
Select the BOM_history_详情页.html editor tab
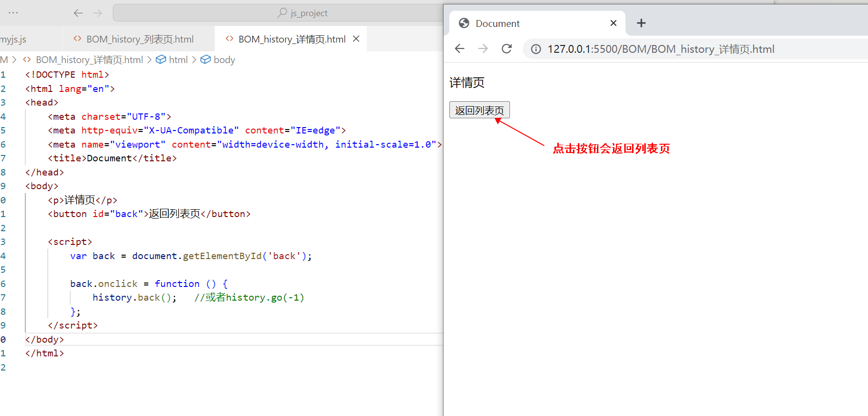pyautogui.click(x=292, y=39)
